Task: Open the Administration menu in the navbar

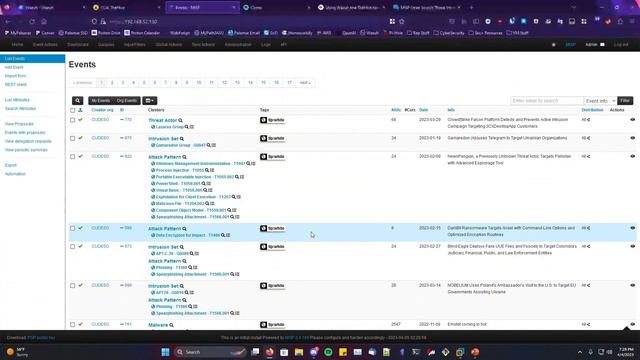Action: point(238,44)
